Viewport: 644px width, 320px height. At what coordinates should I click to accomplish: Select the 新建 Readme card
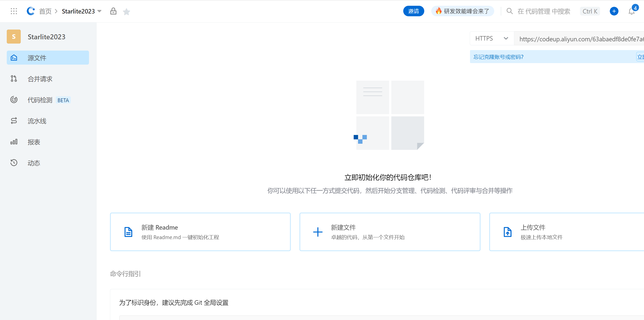click(x=200, y=232)
